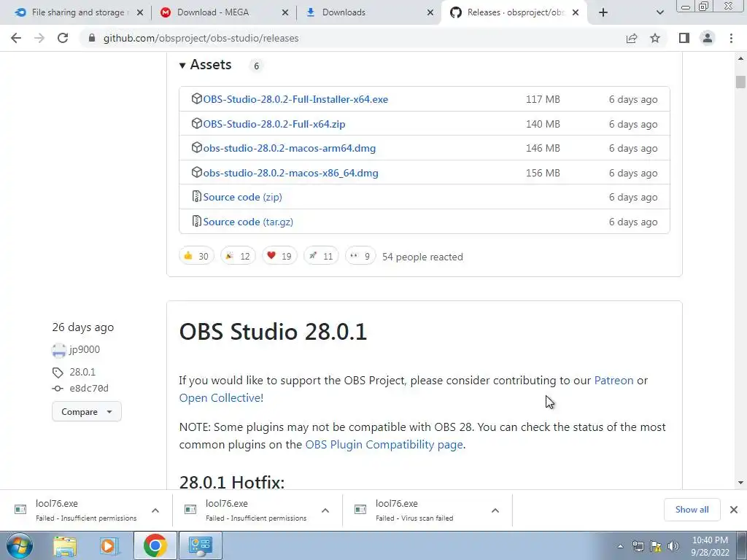The height and width of the screenshot is (560, 747).
Task: Open the Windows Start menu
Action: (x=19, y=545)
